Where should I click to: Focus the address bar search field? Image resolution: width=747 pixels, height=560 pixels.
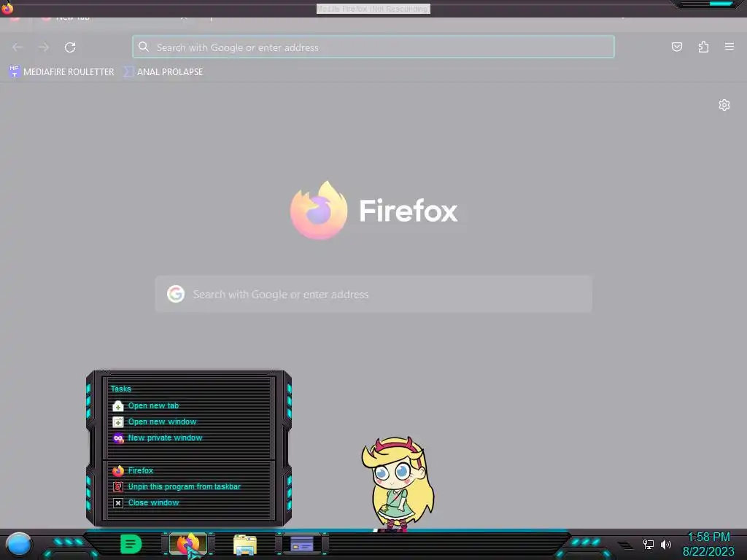click(x=373, y=47)
